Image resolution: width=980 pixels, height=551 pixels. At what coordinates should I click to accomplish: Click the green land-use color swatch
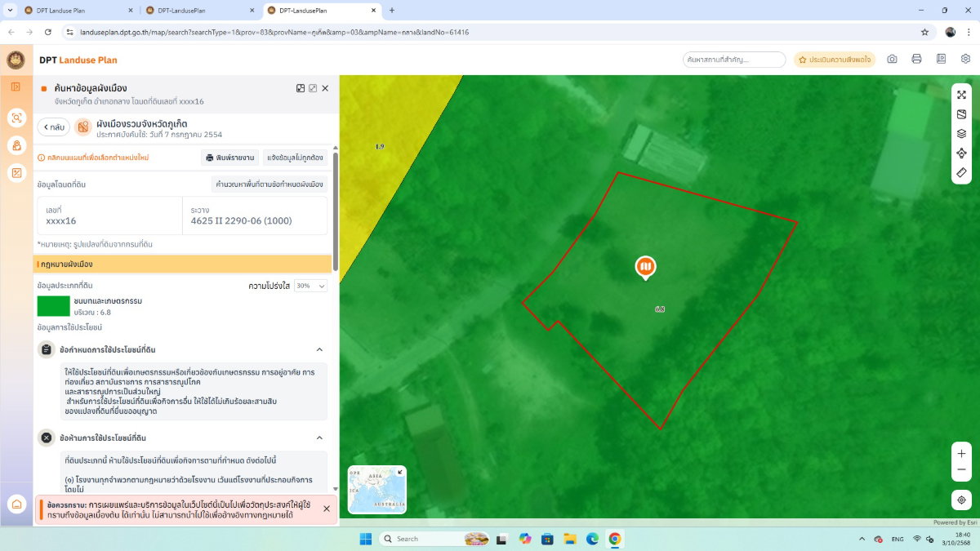tap(54, 306)
